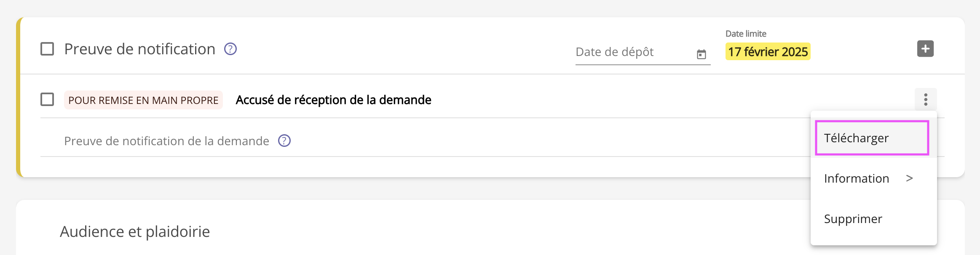This screenshot has height=255, width=980.
Task: Show help for Preuve de notification de la demande
Action: pos(284,141)
